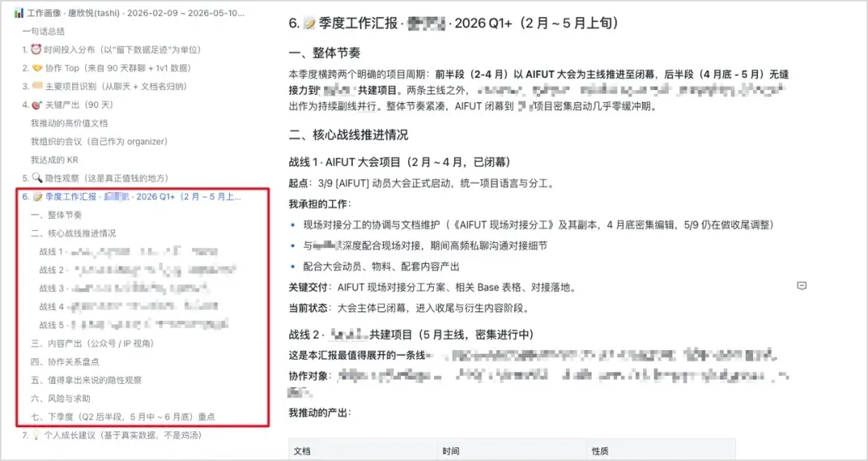Select '战线 4' outline sub-entry
The height and width of the screenshot is (461, 868).
click(129, 307)
